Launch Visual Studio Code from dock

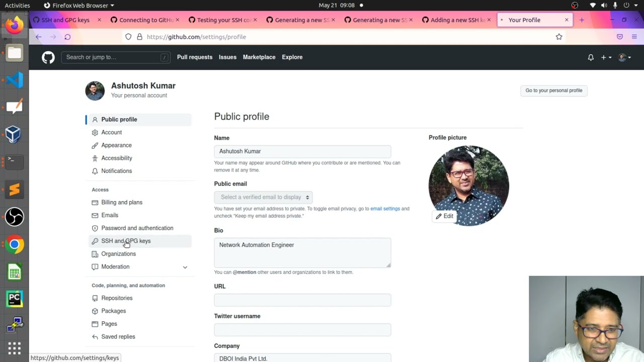(14, 80)
